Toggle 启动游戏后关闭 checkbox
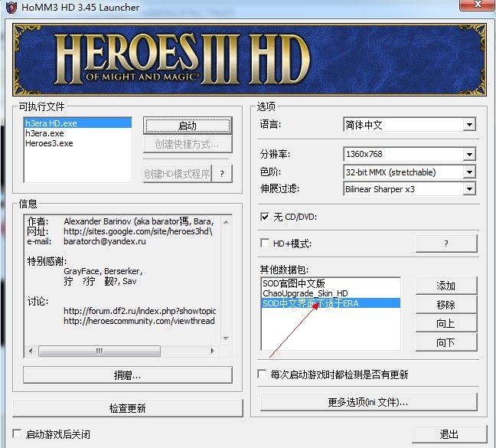This screenshot has width=496, height=448. pyautogui.click(x=17, y=433)
